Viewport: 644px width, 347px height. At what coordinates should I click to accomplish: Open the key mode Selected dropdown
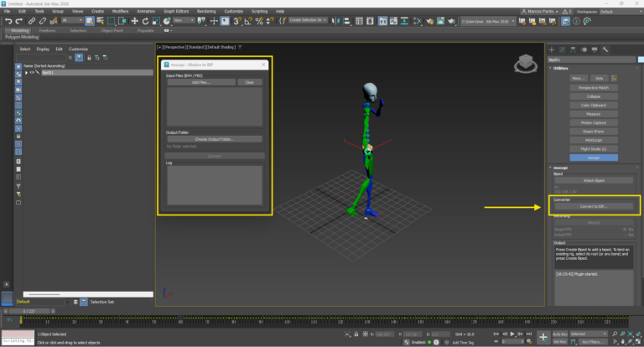coord(588,334)
